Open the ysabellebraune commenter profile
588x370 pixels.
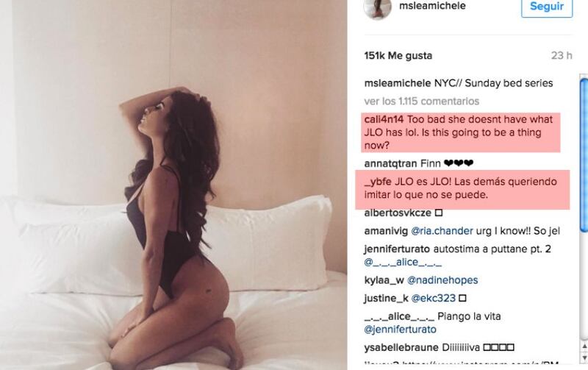coord(401,347)
